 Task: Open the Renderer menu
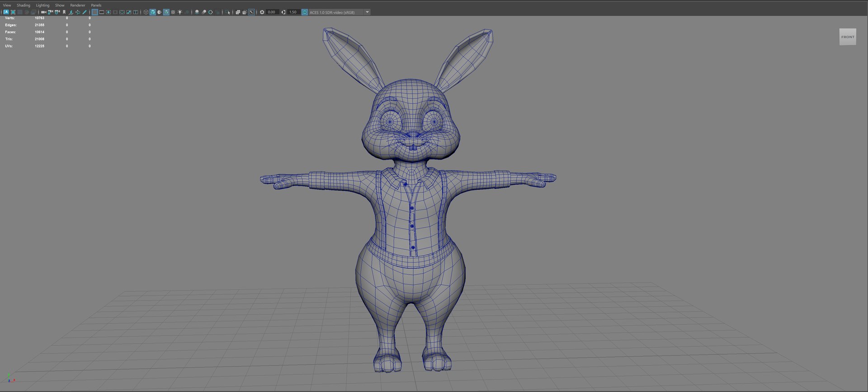(77, 5)
